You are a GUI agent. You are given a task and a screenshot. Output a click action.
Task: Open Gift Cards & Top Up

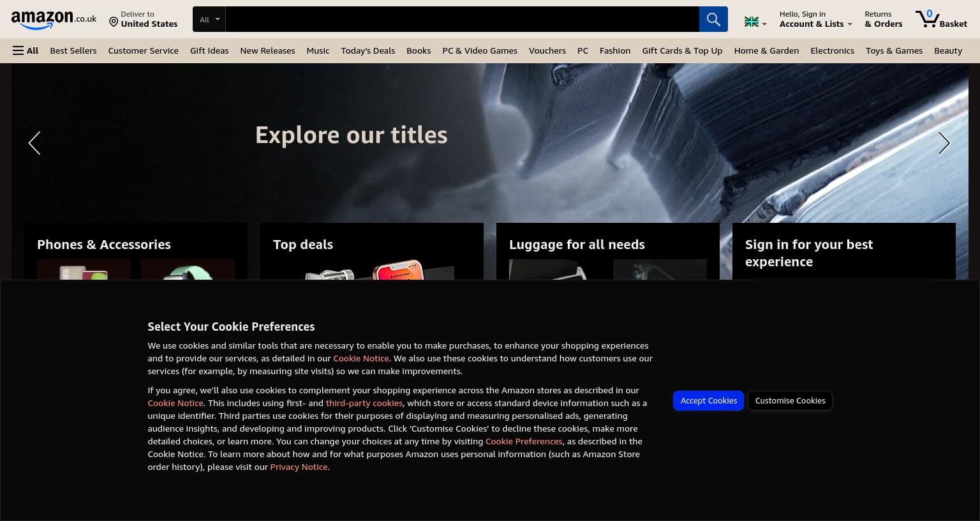[x=682, y=50]
